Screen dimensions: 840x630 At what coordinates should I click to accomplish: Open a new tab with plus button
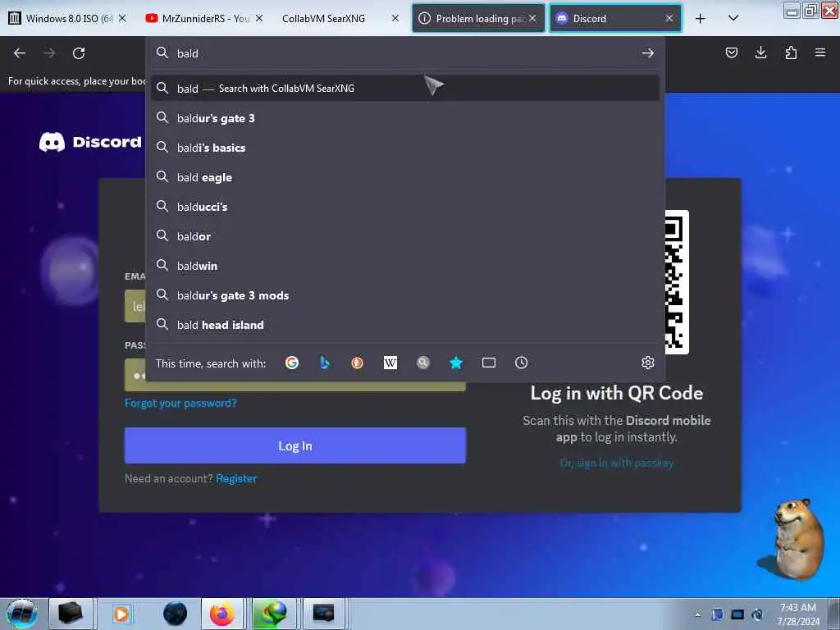tap(701, 19)
